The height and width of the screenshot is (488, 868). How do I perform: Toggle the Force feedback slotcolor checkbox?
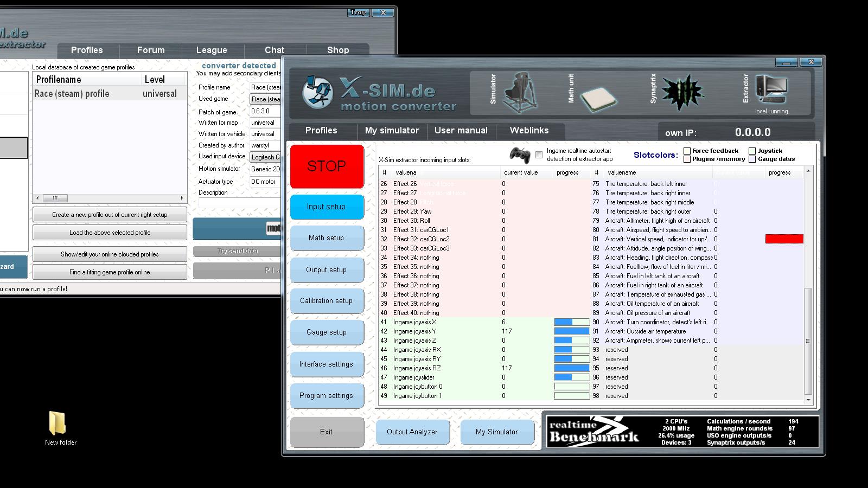pos(687,151)
